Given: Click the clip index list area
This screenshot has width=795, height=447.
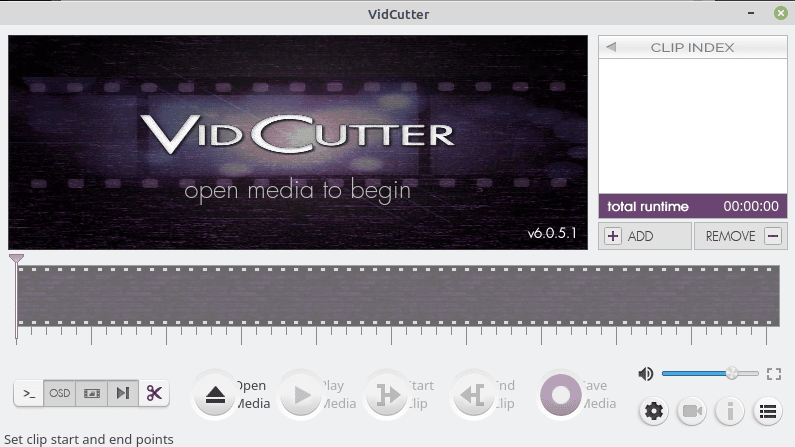Looking at the screenshot, I should pyautogui.click(x=693, y=126).
